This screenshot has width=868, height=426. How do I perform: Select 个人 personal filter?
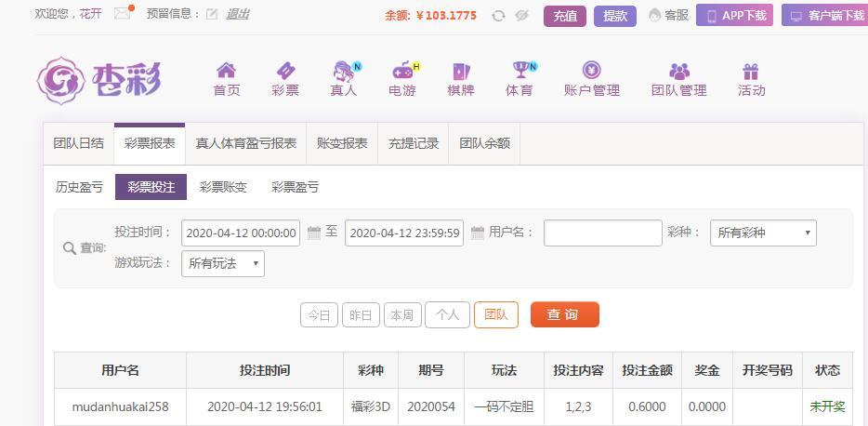tap(447, 314)
